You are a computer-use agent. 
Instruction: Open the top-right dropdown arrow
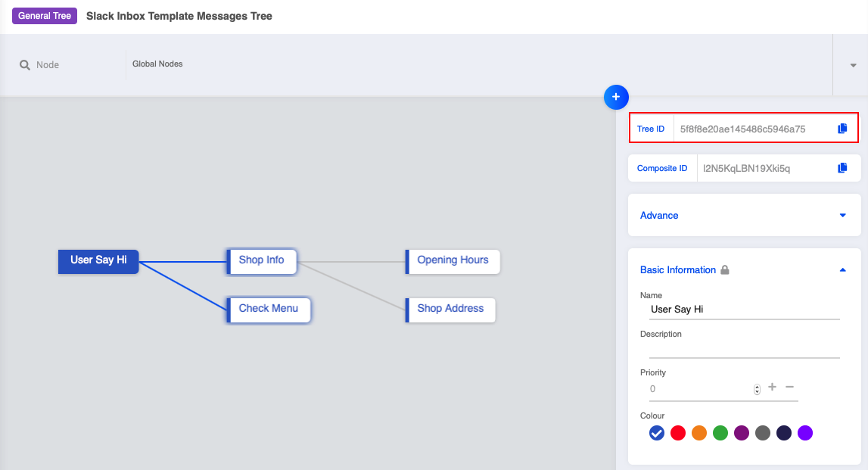[853, 65]
